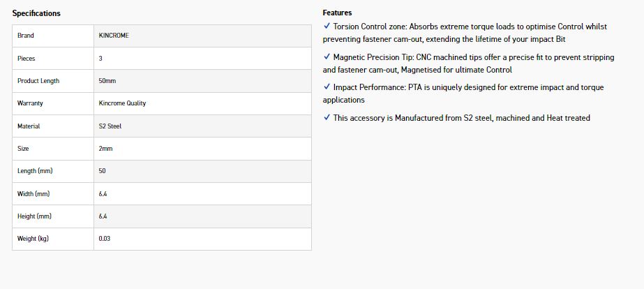Click the Features heading
This screenshot has height=289, width=644.
(x=337, y=13)
